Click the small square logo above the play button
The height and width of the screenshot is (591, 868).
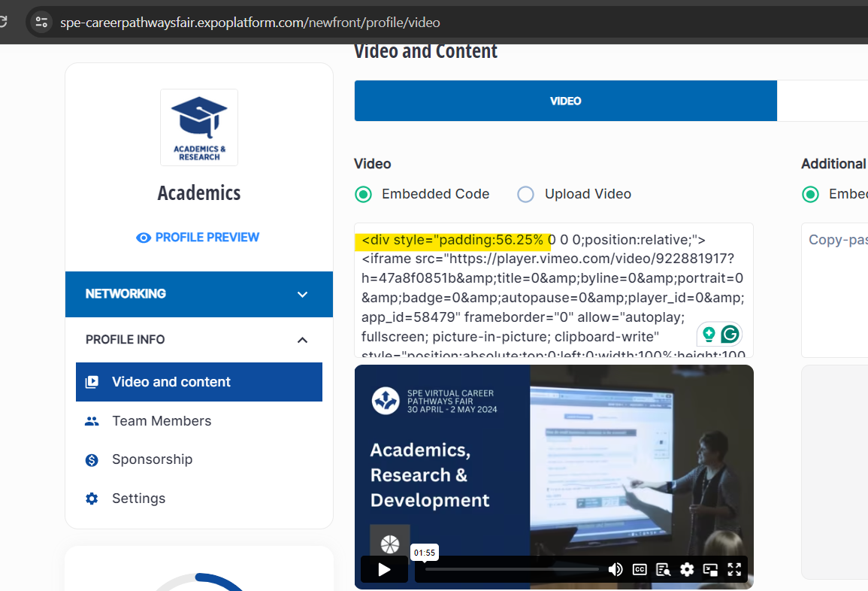point(390,544)
